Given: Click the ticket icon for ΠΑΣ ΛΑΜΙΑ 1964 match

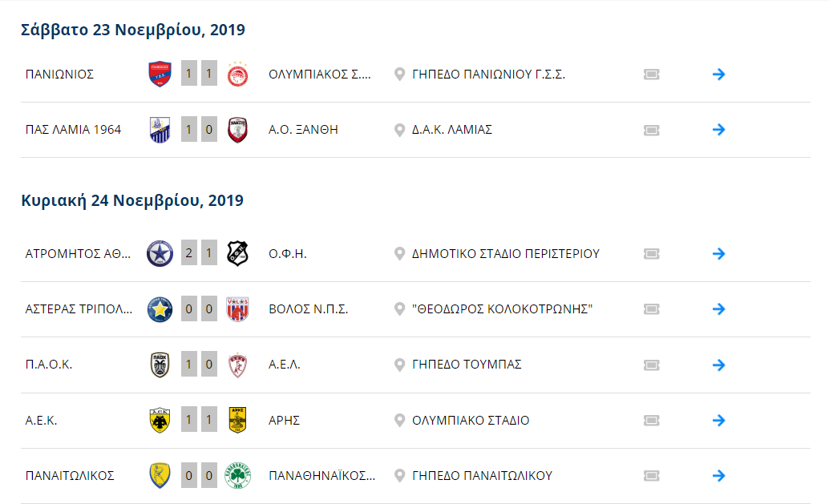Looking at the screenshot, I should coord(651,130).
